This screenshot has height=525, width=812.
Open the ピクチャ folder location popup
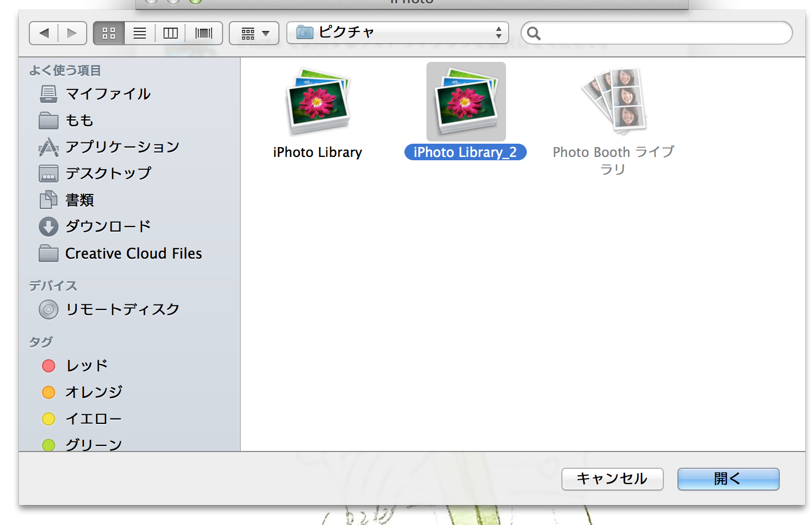pyautogui.click(x=398, y=33)
